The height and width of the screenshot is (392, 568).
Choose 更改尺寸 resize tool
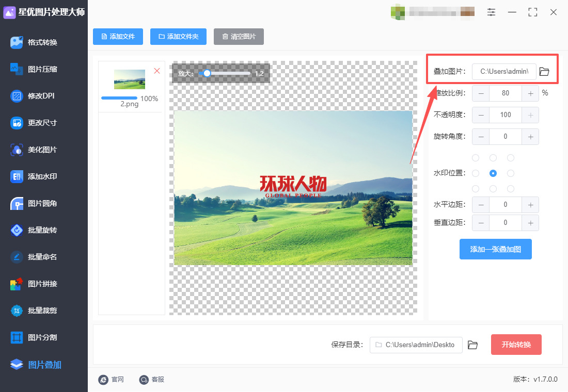click(34, 123)
